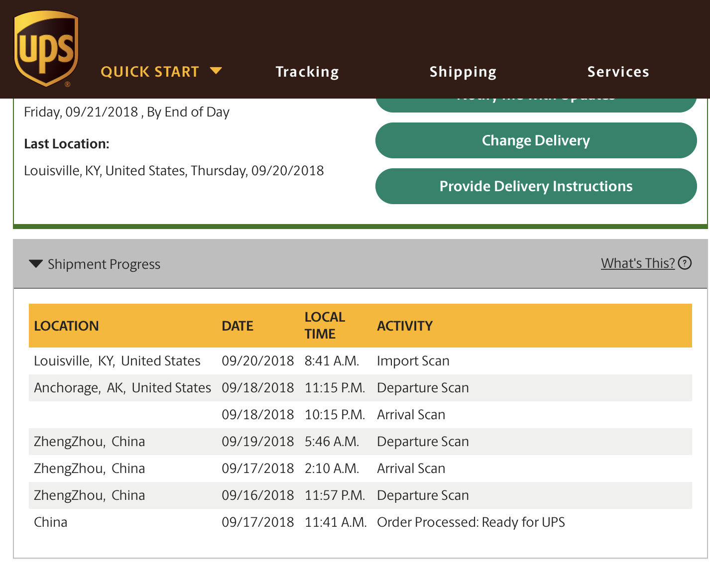
Task: Open the Services menu
Action: click(x=618, y=72)
